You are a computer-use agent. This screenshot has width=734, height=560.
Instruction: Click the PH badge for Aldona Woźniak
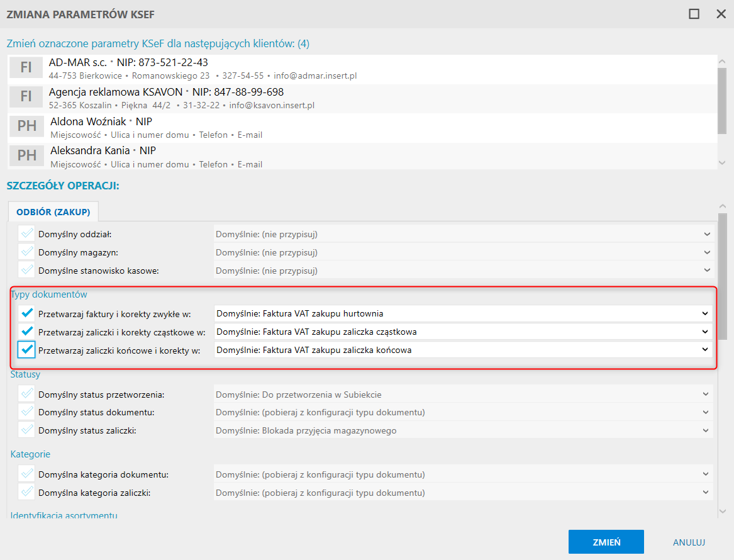26,126
